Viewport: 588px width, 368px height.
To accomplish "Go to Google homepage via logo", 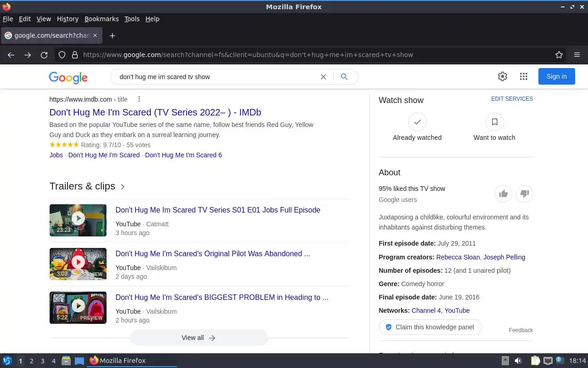I will (x=68, y=77).
